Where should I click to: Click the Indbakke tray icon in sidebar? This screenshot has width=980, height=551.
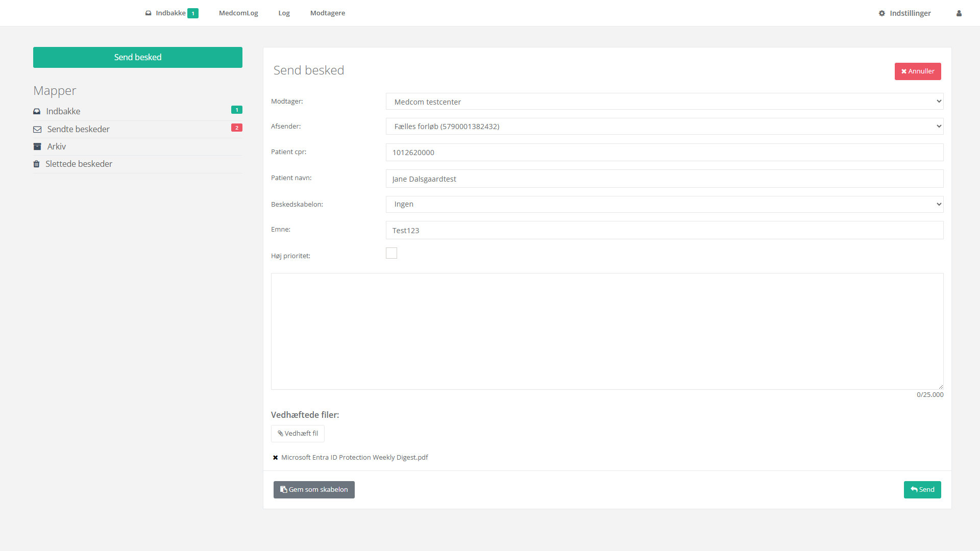point(37,111)
